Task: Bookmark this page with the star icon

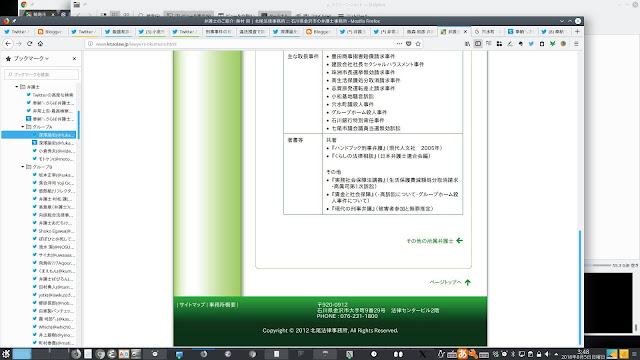Action: 418,44
